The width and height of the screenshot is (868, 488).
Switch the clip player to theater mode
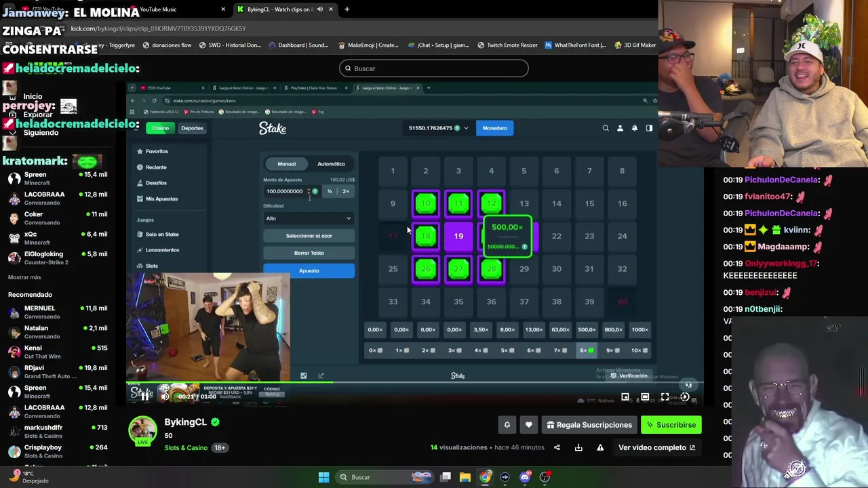[645, 397]
